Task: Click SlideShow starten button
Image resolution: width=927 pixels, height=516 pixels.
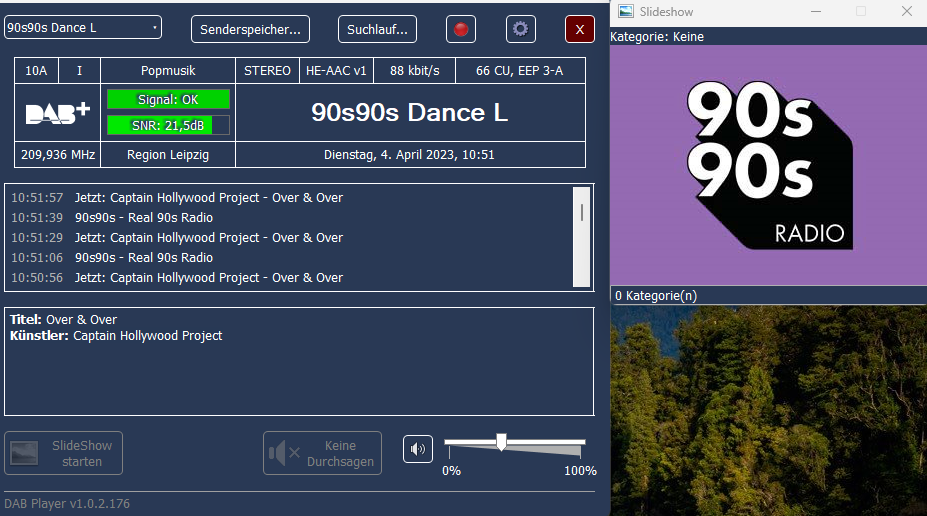Action: point(64,453)
